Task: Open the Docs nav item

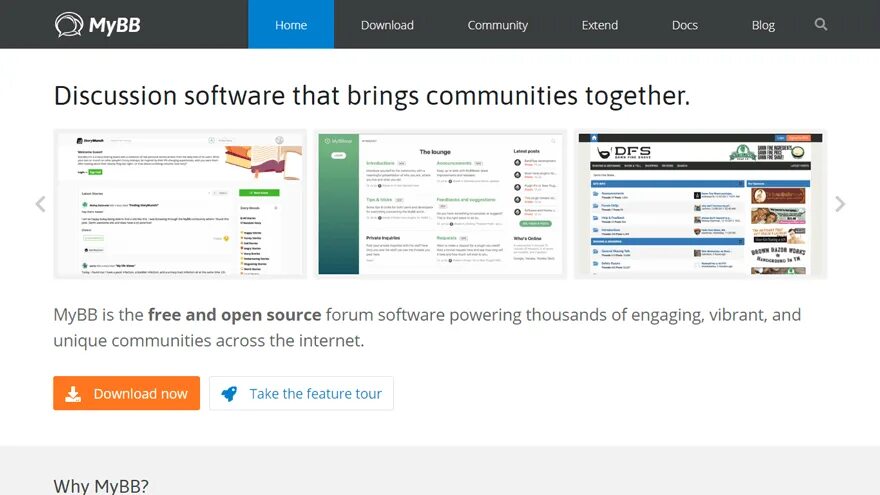Action: pos(685,25)
